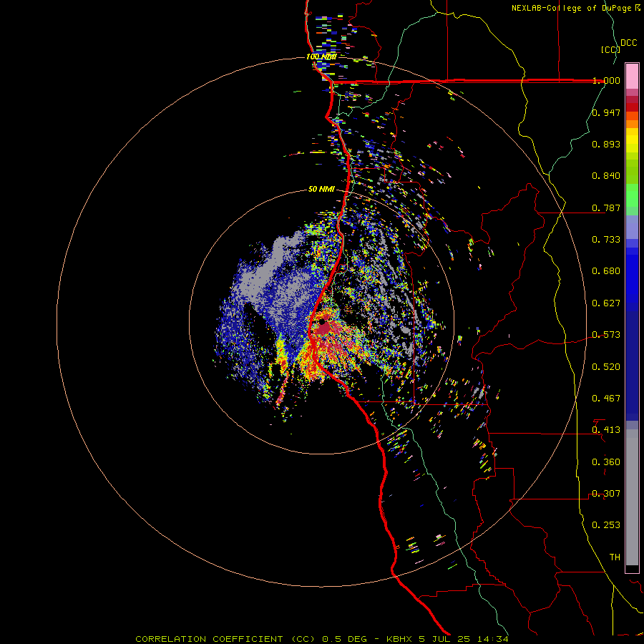Image resolution: width=644 pixels, height=644 pixels.
Task: Click the 0.307 scale value
Action: (606, 494)
